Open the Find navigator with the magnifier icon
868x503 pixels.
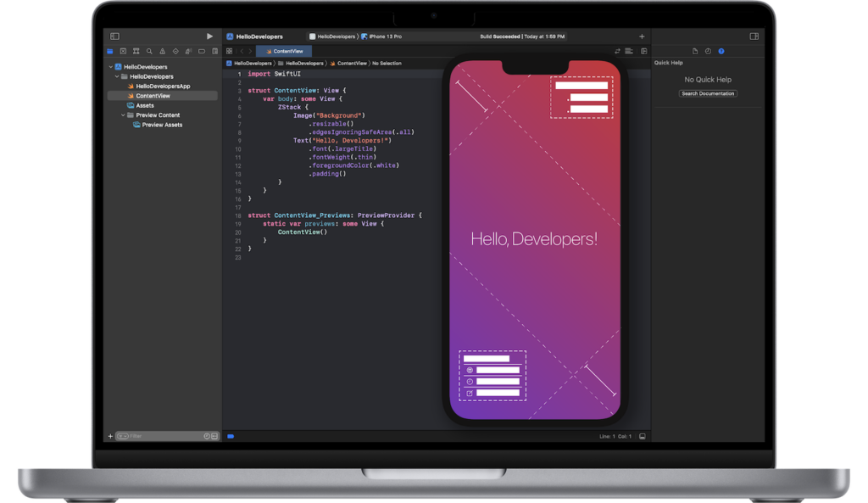[149, 51]
